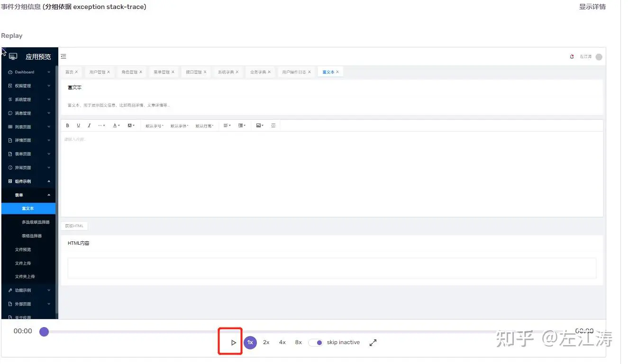Switch to the 用户管理 tab
Viewport: 628px width, 364px height.
tap(98, 72)
